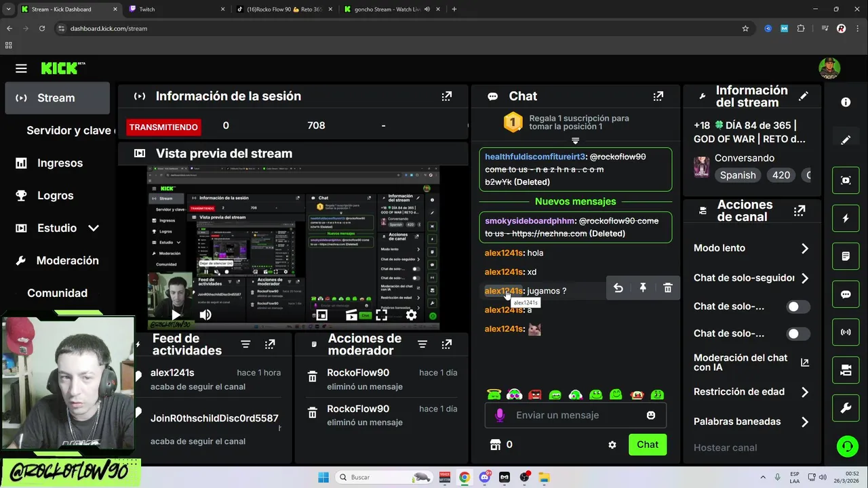
Task: Click the broadcast signal icon in the right sidebar
Action: [x=846, y=332]
